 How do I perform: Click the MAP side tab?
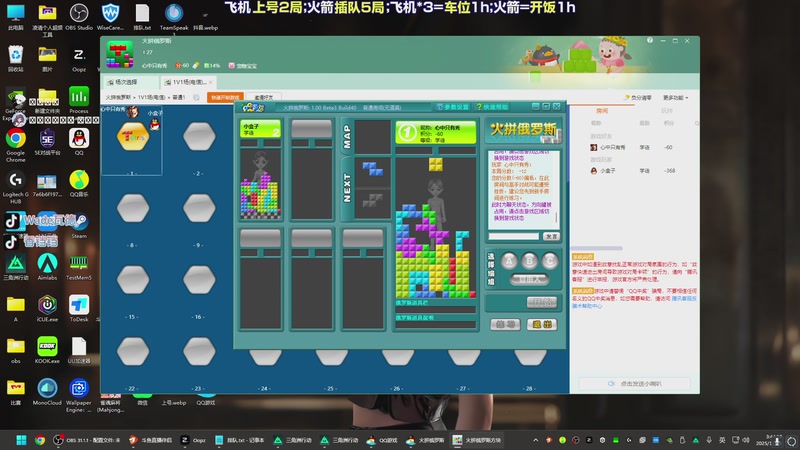coord(347,137)
